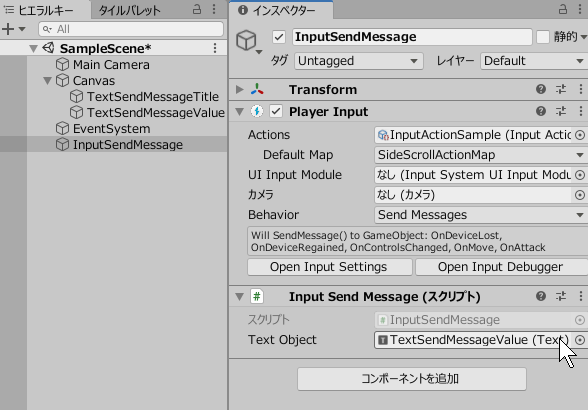Toggle the static (静的) checkbox
This screenshot has height=410, width=588.
(x=543, y=37)
